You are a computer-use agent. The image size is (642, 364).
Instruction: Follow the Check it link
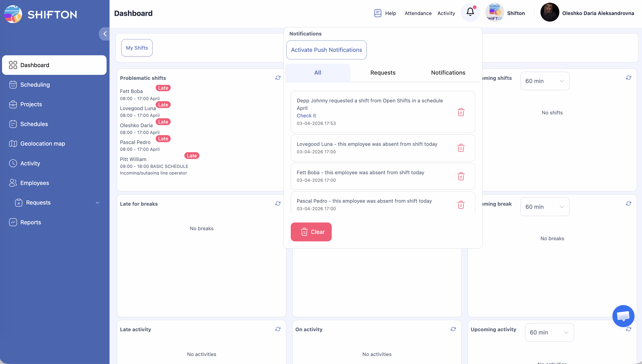[306, 116]
